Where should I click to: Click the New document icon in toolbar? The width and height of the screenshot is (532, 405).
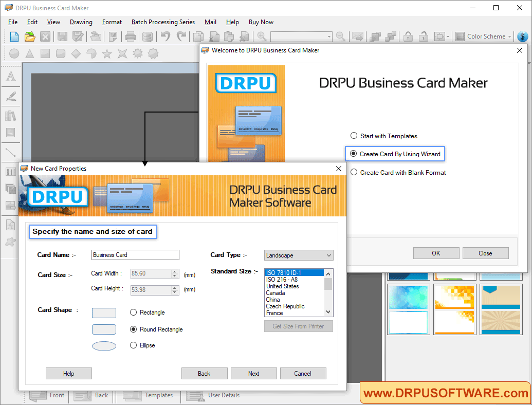coord(14,36)
